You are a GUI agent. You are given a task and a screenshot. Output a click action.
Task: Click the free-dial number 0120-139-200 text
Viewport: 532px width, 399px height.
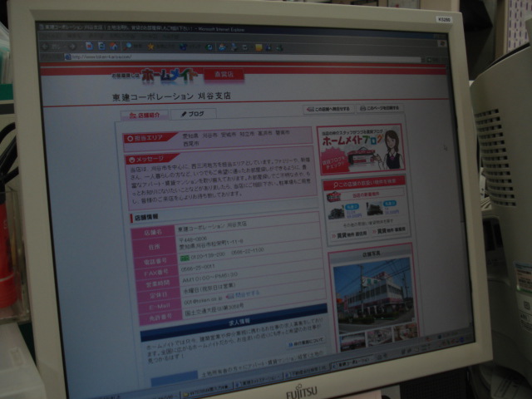208,256
